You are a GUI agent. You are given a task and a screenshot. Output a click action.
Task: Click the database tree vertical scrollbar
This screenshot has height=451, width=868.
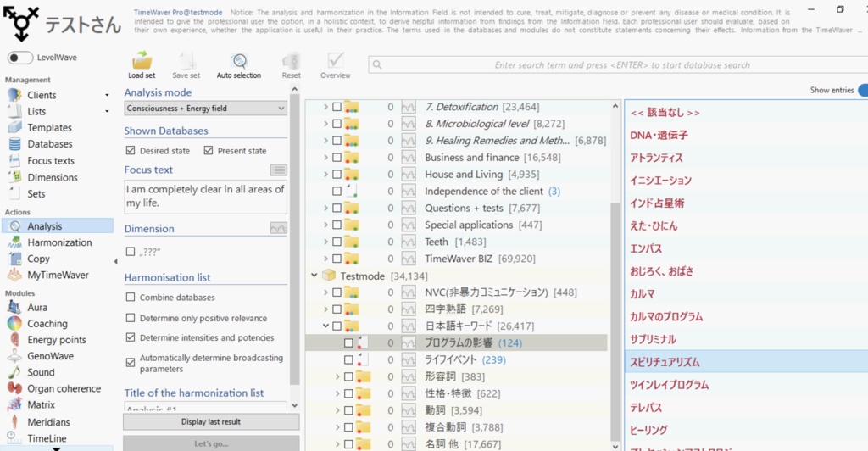point(615,321)
